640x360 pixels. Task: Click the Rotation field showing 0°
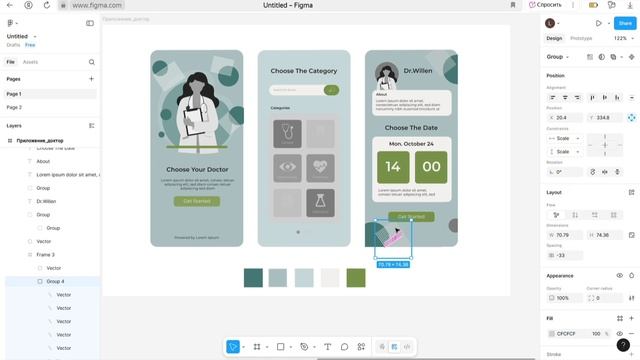(x=564, y=172)
